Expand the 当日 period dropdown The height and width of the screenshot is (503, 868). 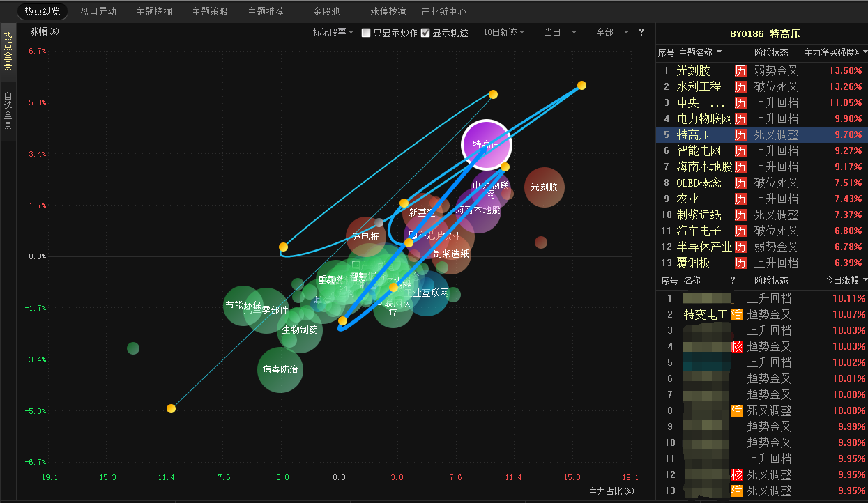561,33
